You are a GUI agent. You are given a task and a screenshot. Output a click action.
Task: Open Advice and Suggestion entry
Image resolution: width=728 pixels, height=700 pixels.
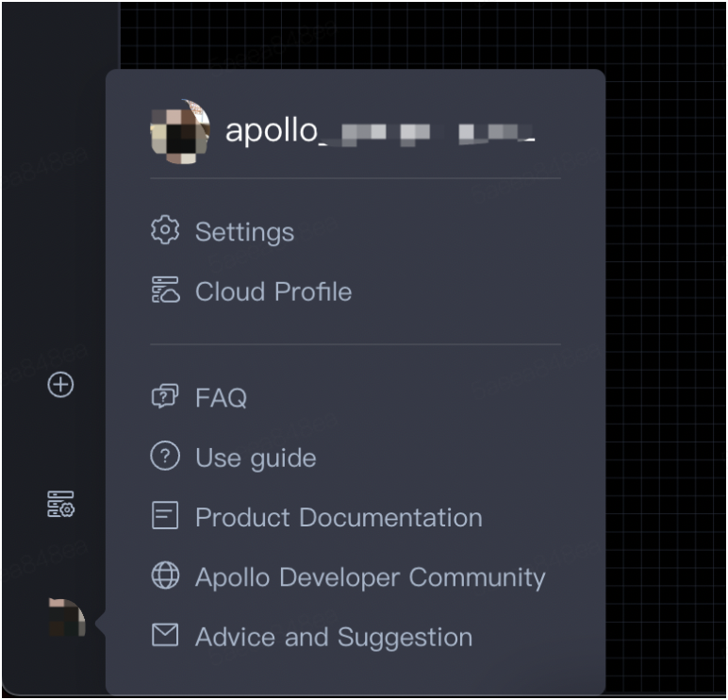click(334, 638)
